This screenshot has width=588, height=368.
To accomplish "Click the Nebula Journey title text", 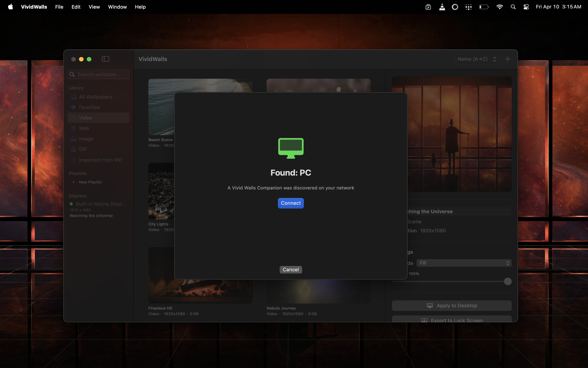I will coord(281,308).
